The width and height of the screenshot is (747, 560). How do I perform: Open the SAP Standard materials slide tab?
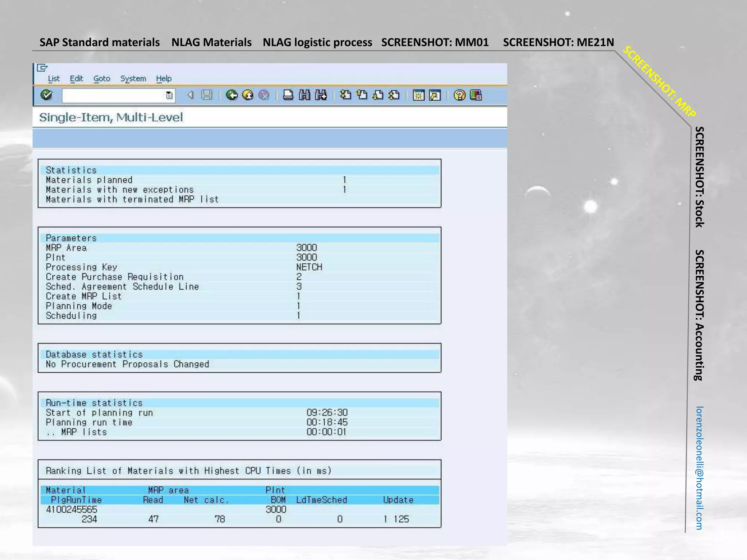(100, 42)
